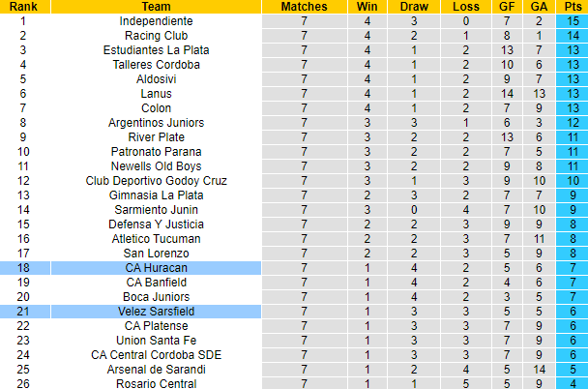This screenshot has height=389, width=588.
Task: Click Independiente's 15 points cell
Action: point(572,20)
